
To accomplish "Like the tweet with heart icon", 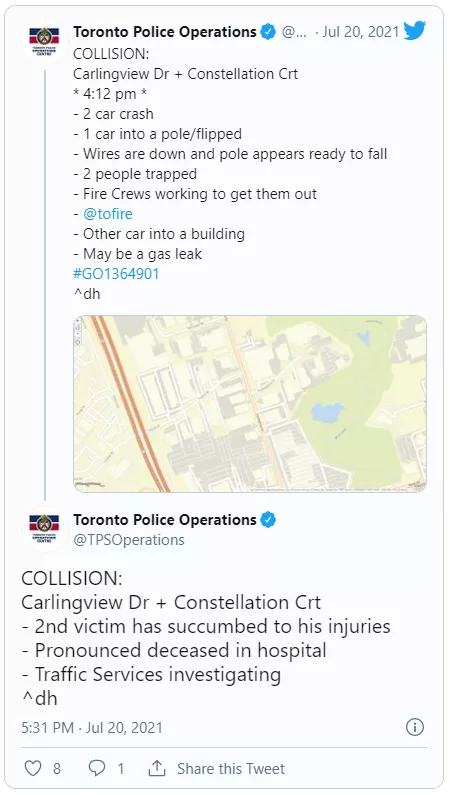I will tap(33, 769).
